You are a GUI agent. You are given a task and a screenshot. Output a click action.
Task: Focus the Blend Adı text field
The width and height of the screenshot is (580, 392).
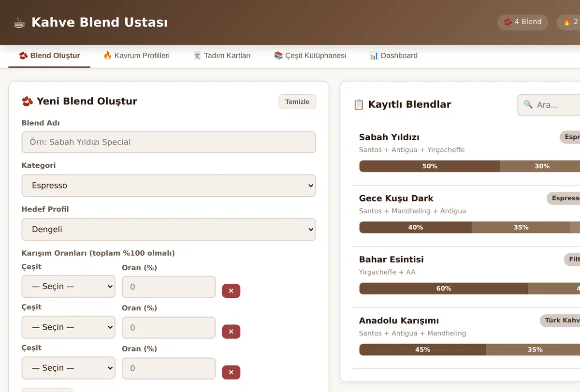[169, 142]
